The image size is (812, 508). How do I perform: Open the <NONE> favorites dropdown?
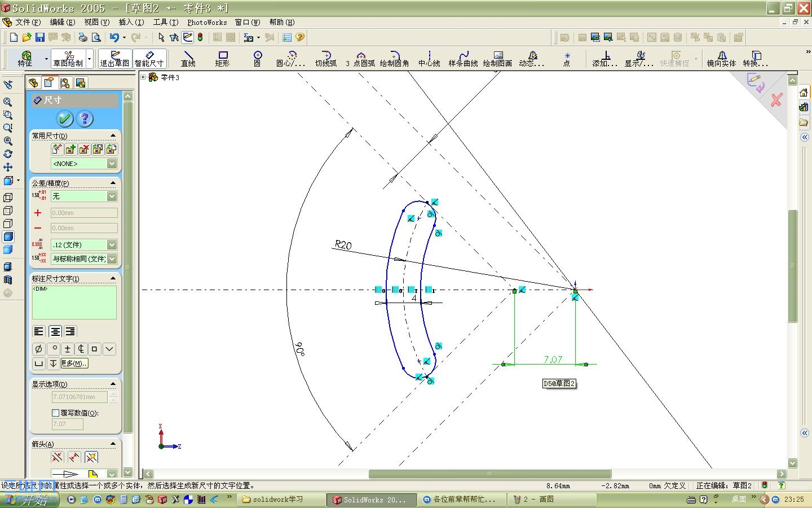(112, 164)
